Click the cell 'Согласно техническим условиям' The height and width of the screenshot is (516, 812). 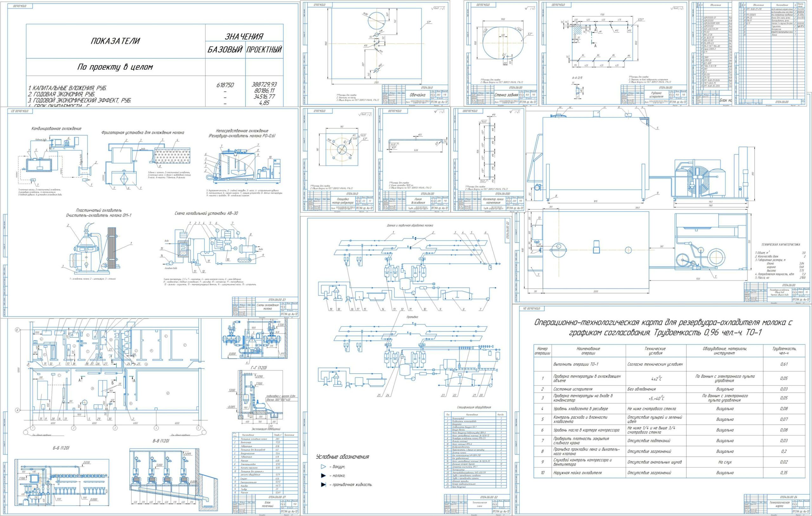pos(655,365)
